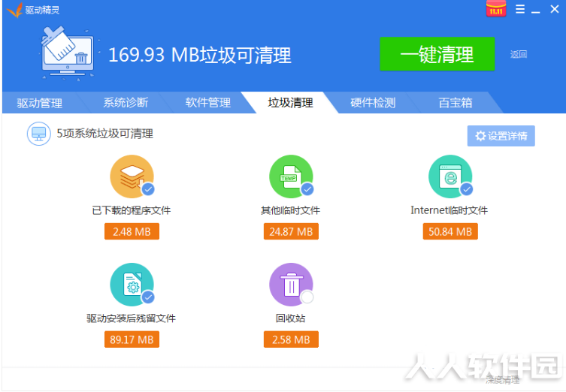
Task: Click the 回收站 text label
Action: click(291, 318)
